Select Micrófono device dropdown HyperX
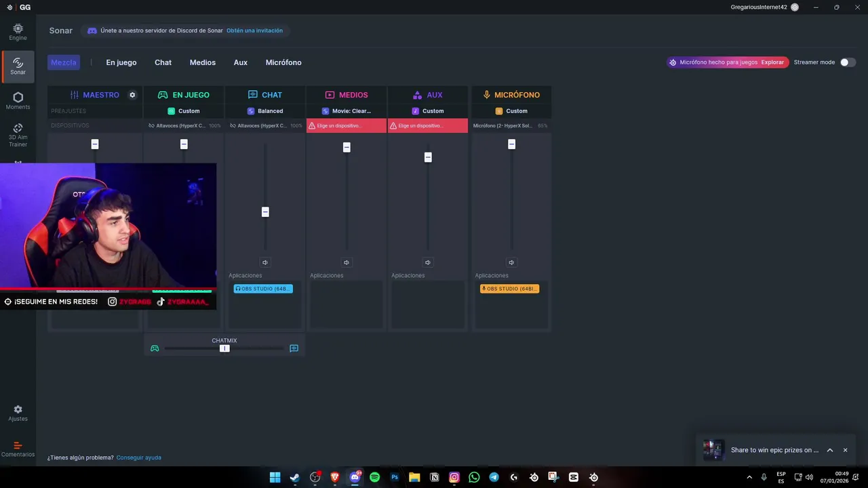Image resolution: width=868 pixels, height=488 pixels. tap(511, 125)
